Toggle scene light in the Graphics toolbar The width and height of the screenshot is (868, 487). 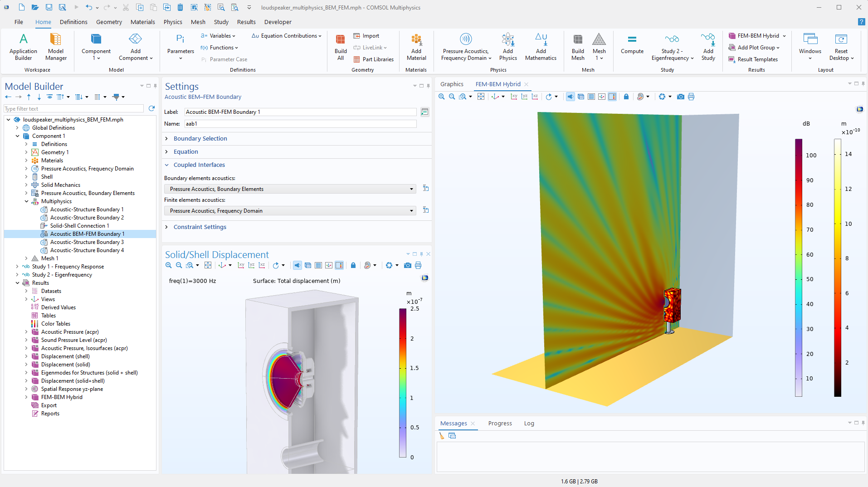571,97
